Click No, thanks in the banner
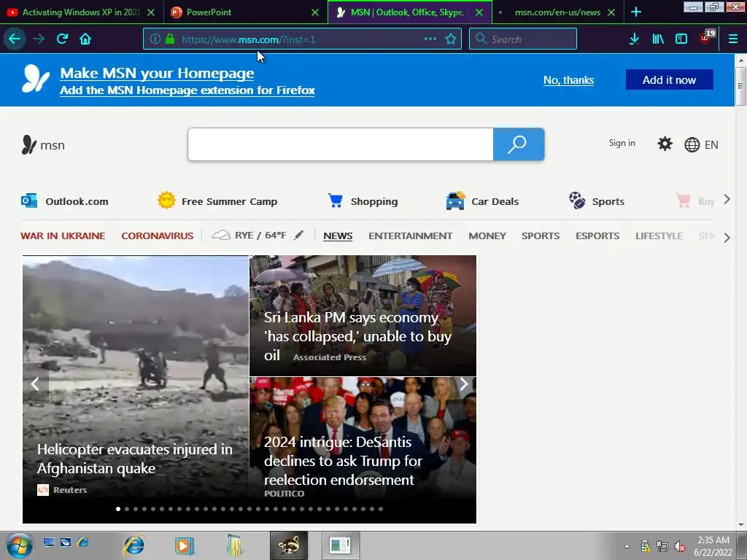Image resolution: width=747 pixels, height=560 pixels. click(x=568, y=80)
